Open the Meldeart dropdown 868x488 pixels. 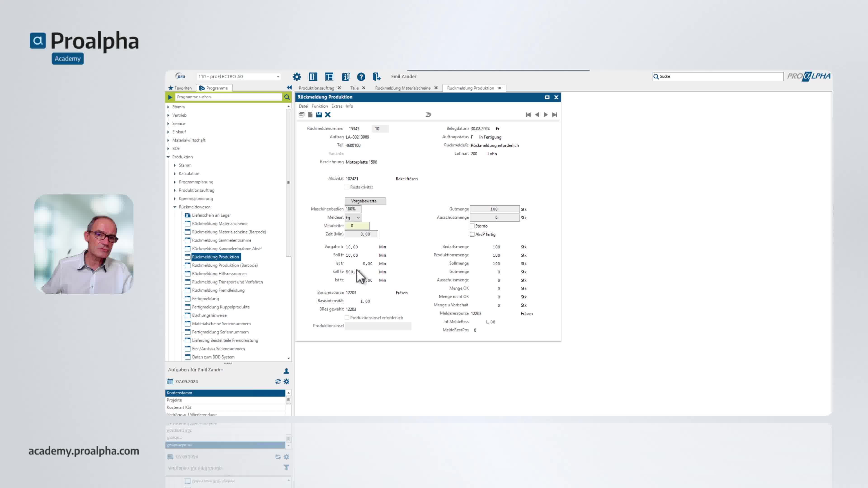[358, 218]
